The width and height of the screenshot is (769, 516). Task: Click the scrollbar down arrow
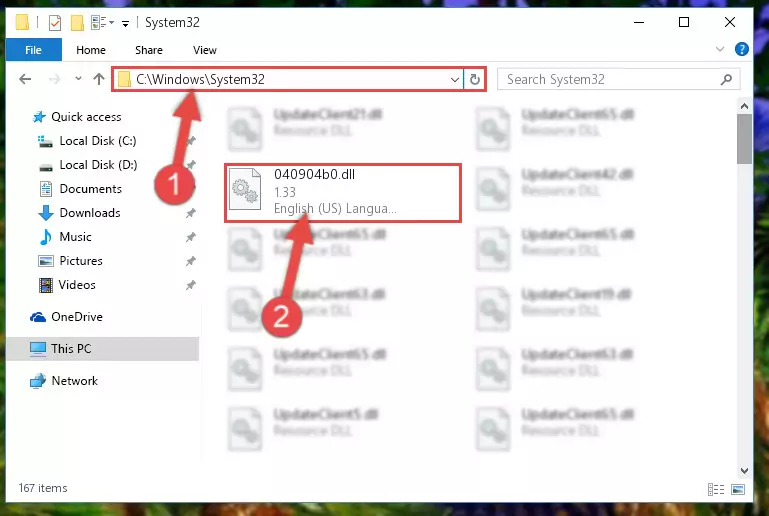(744, 470)
